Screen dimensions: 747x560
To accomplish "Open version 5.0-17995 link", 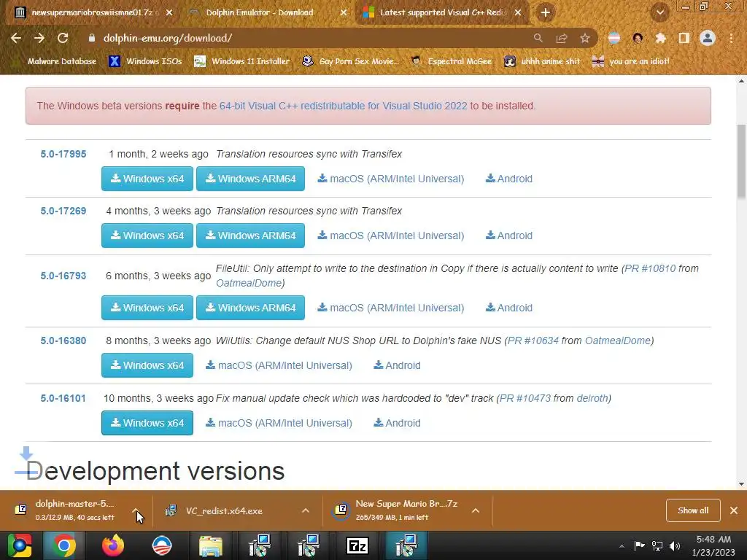I will pos(63,155).
